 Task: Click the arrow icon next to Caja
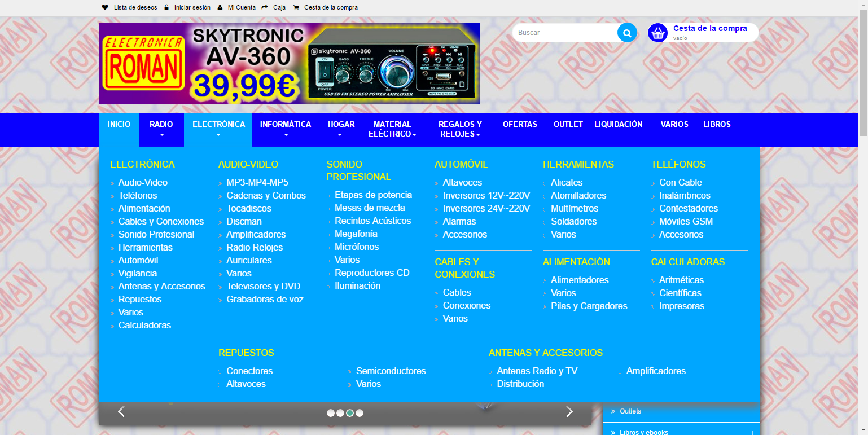265,7
